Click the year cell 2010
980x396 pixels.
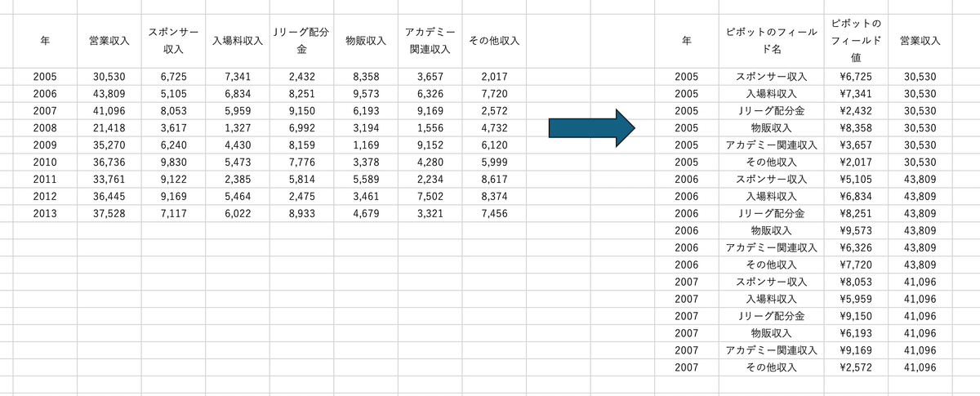pos(45,162)
